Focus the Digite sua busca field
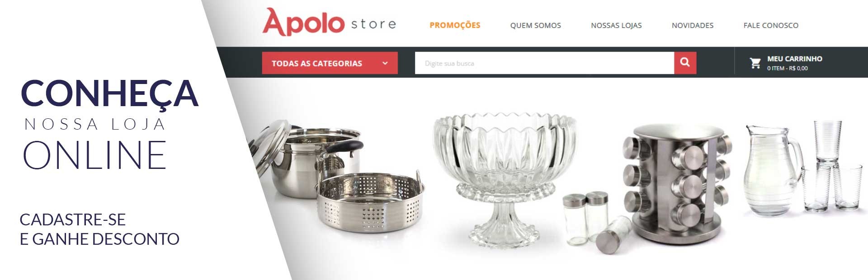The height and width of the screenshot is (280, 868). (x=544, y=63)
